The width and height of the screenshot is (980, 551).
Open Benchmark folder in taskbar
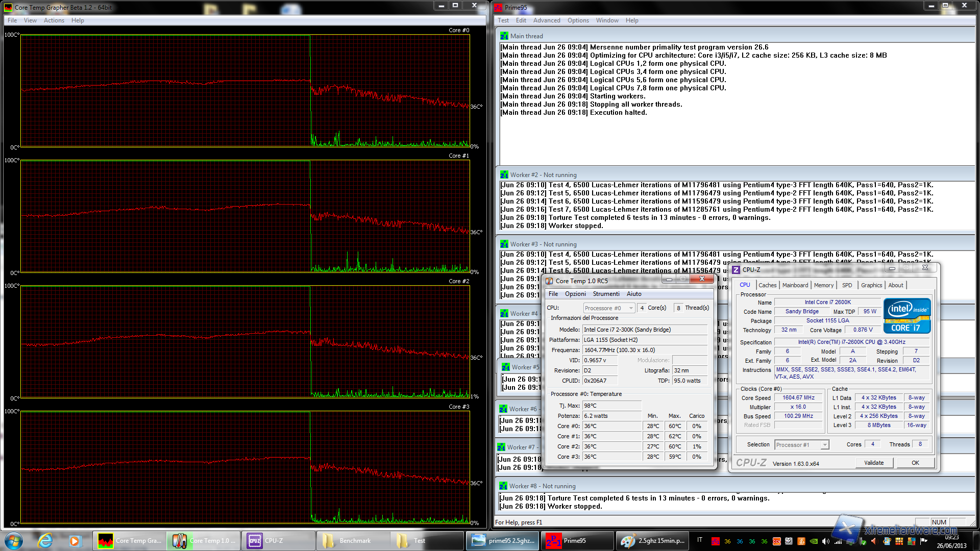[x=352, y=540]
